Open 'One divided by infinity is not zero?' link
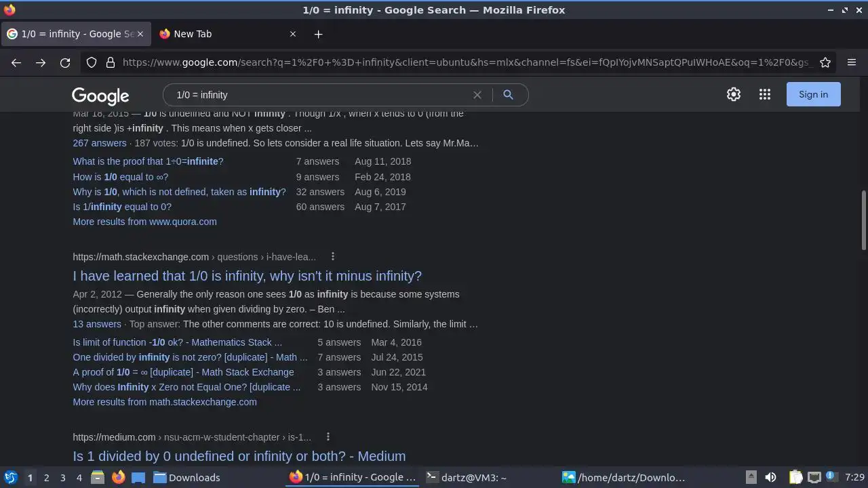Viewport: 868px width, 488px height. pyautogui.click(x=191, y=357)
